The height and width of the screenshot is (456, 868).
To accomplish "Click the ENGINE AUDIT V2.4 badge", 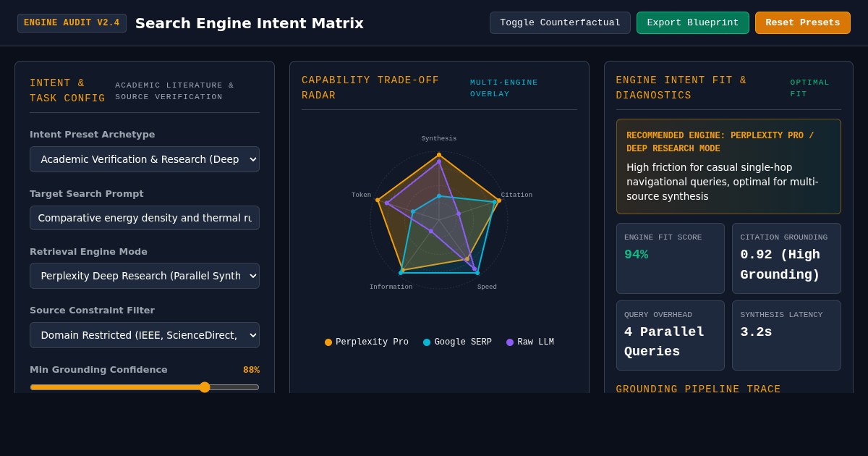I will coord(72,23).
